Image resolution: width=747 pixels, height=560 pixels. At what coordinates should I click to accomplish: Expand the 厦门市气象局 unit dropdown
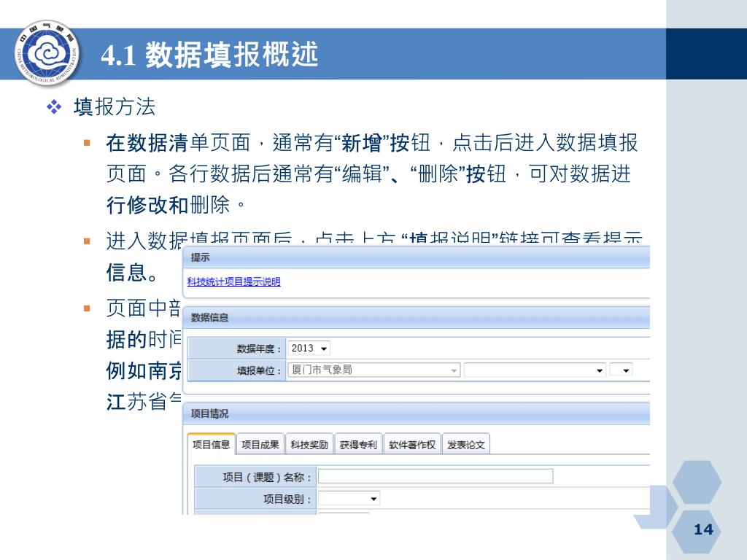373,370
